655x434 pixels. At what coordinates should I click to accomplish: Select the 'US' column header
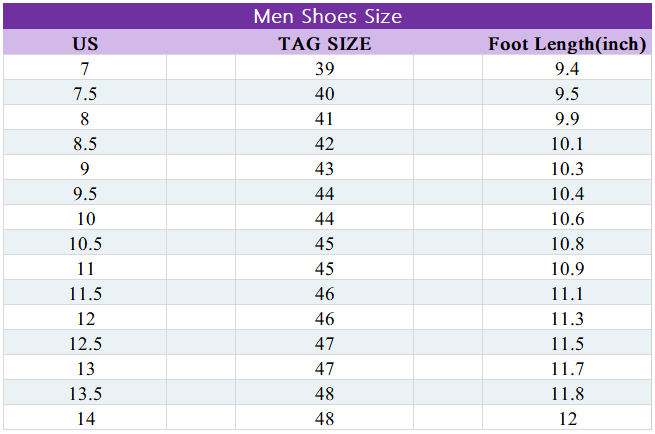tap(85, 44)
